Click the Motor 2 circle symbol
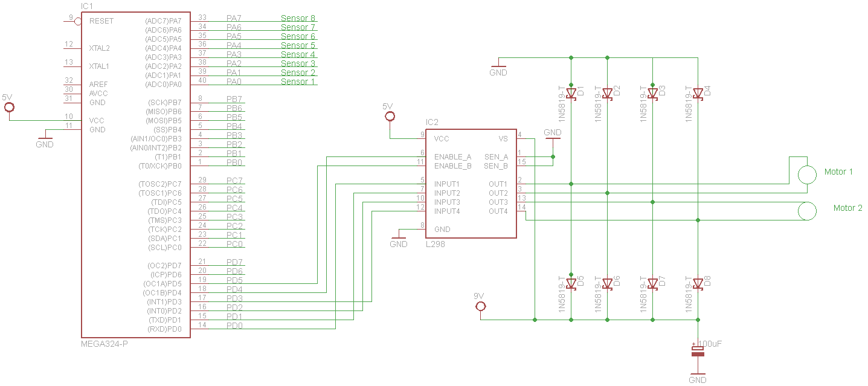This screenshot has width=868, height=386. 807,211
